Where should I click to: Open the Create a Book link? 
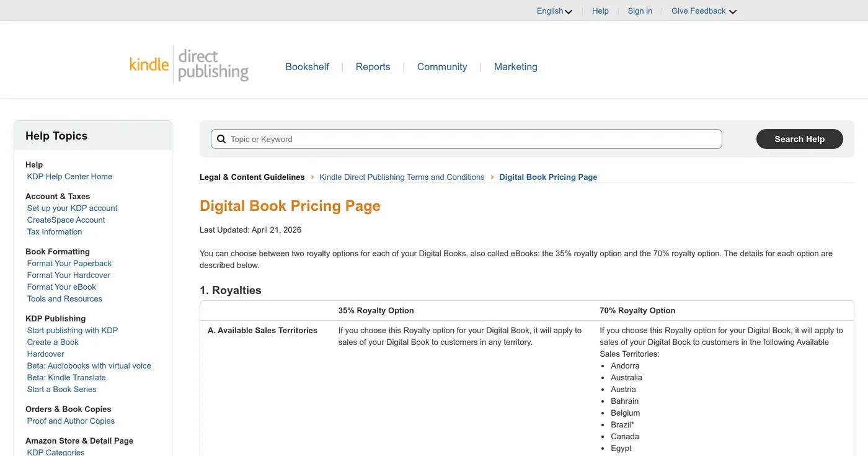53,342
